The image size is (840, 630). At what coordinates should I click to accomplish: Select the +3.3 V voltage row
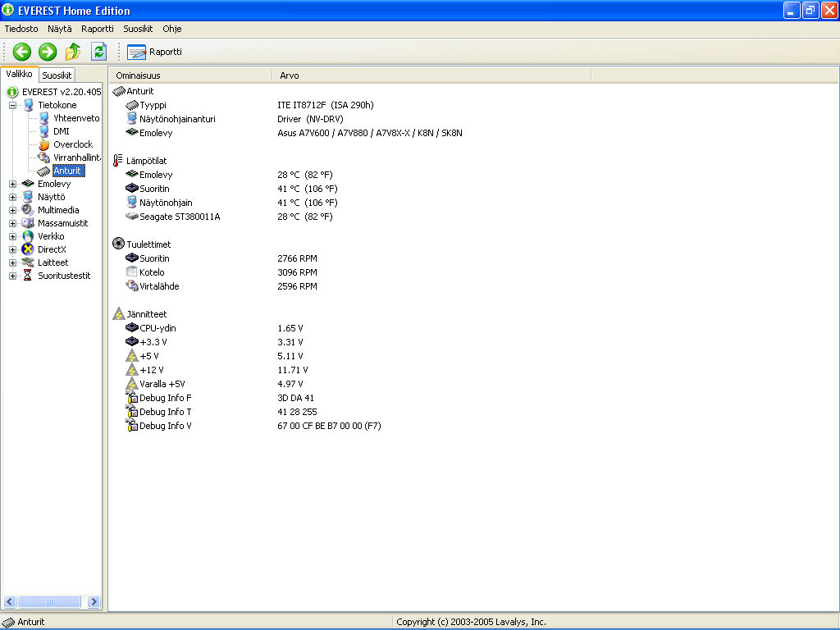point(473,342)
